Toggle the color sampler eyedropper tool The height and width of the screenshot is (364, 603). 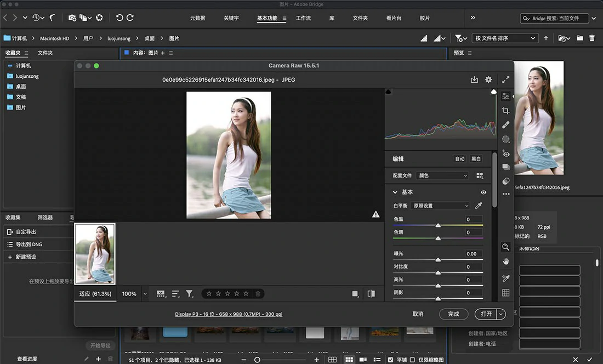click(x=506, y=278)
